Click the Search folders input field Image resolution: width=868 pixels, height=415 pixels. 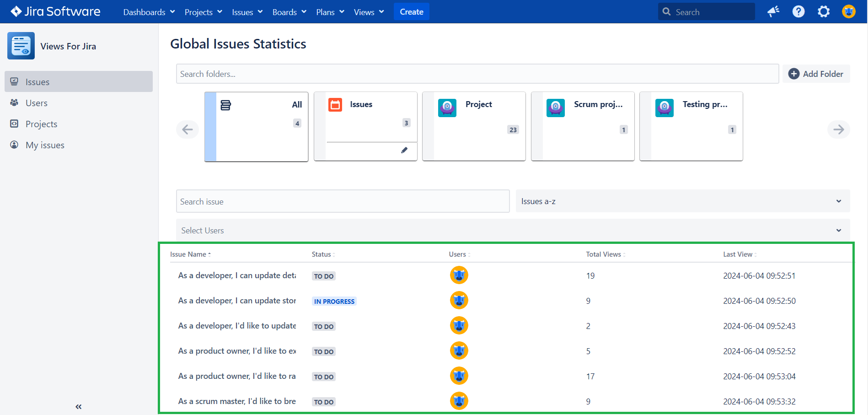coord(477,74)
